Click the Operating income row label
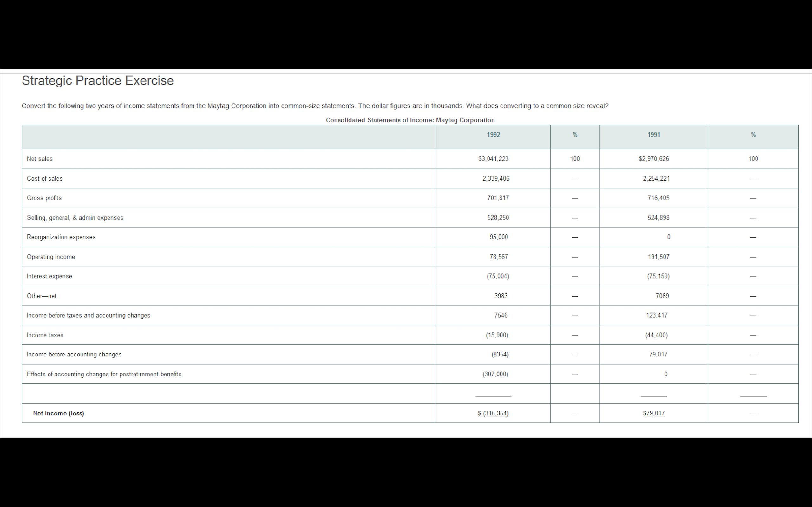This screenshot has height=507, width=812. (x=51, y=257)
